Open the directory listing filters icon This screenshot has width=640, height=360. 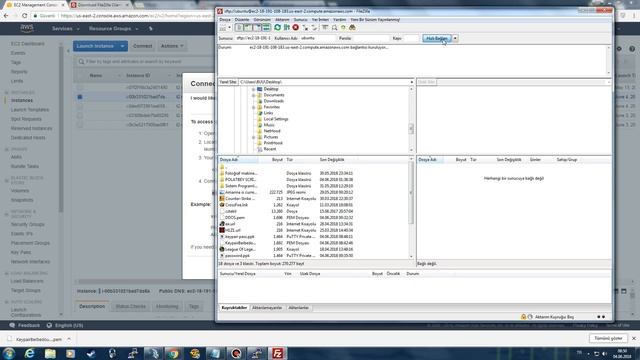(325, 28)
